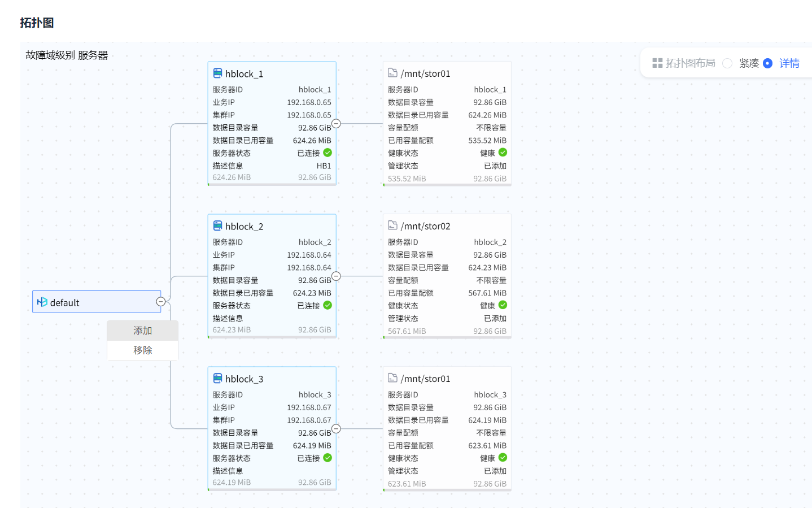Select the 详情 detail layout radio button
Screen dimensions: 812x508
coord(767,63)
